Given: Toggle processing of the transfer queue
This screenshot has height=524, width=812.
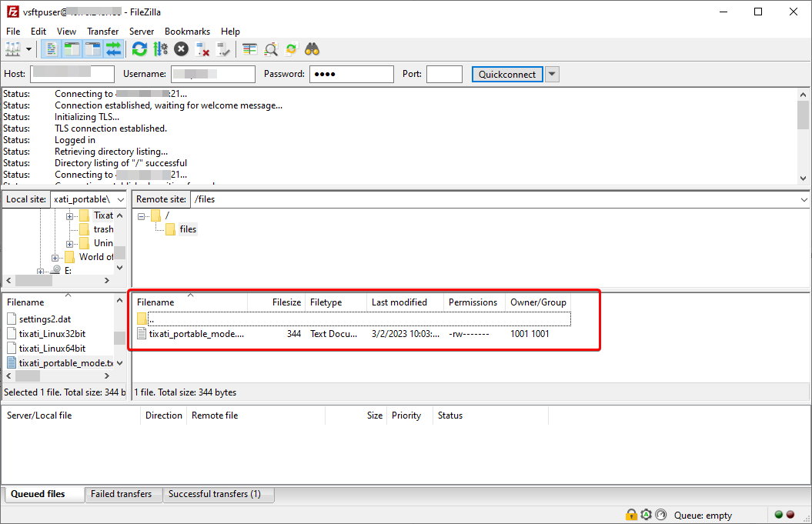Looking at the screenshot, I should tap(161, 49).
